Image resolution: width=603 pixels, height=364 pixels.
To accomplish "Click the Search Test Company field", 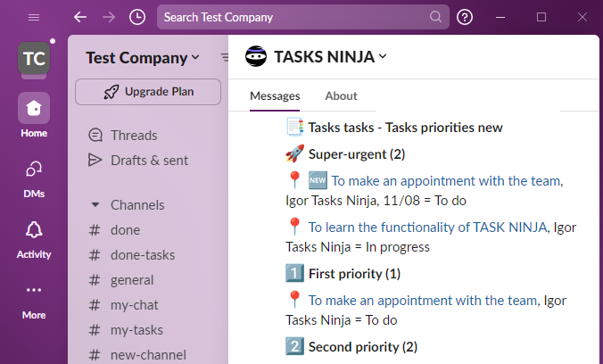I will [294, 17].
